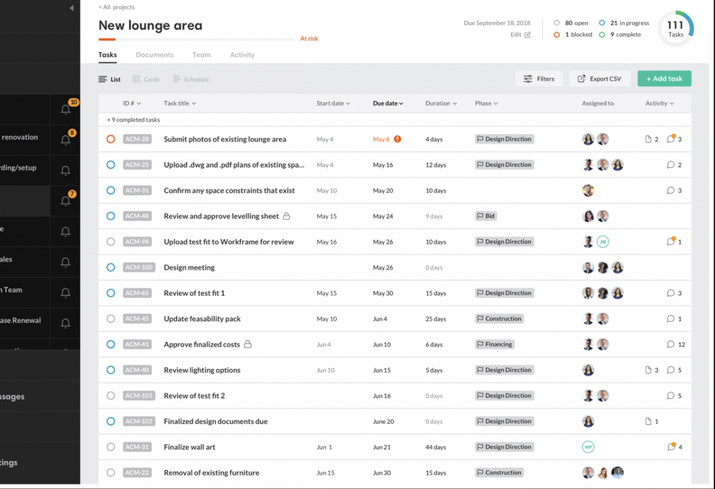Sort by Task title column dropdown
The height and width of the screenshot is (489, 715).
[x=180, y=104]
